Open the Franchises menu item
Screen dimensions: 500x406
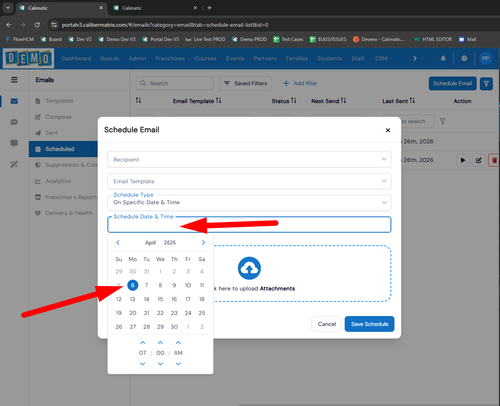point(170,58)
